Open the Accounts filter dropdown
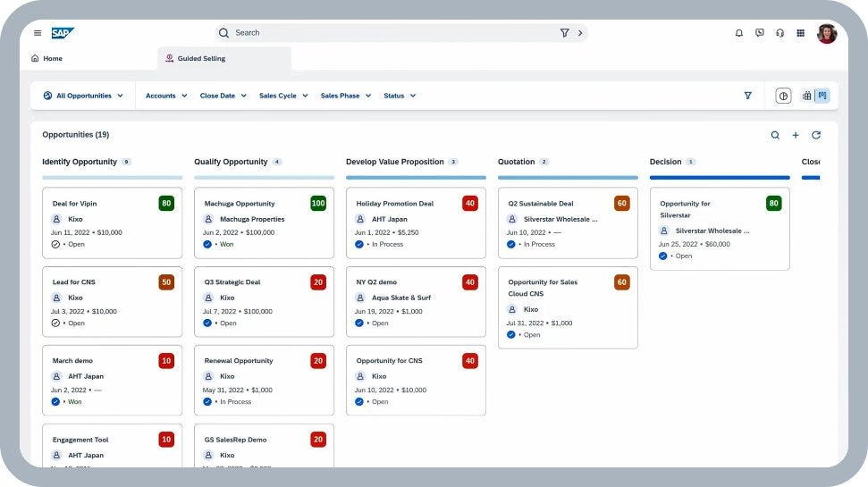This screenshot has width=868, height=487. (166, 96)
